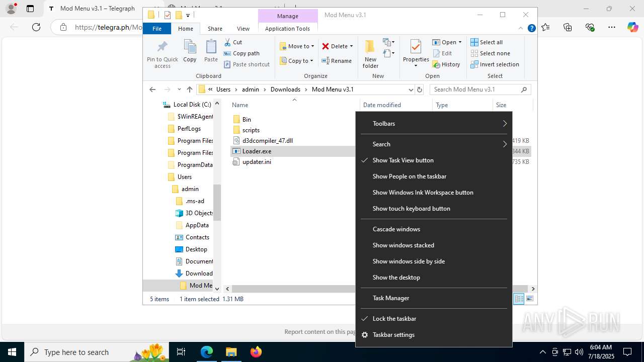Switch to details view button

tap(518, 299)
